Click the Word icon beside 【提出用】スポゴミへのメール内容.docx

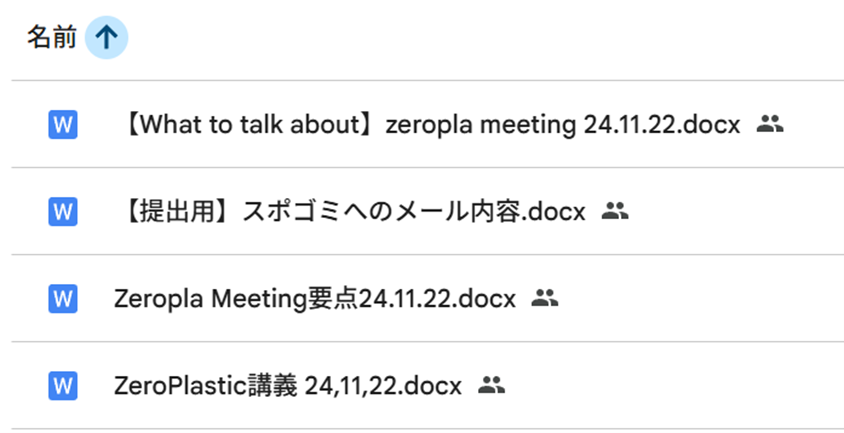[63, 212]
